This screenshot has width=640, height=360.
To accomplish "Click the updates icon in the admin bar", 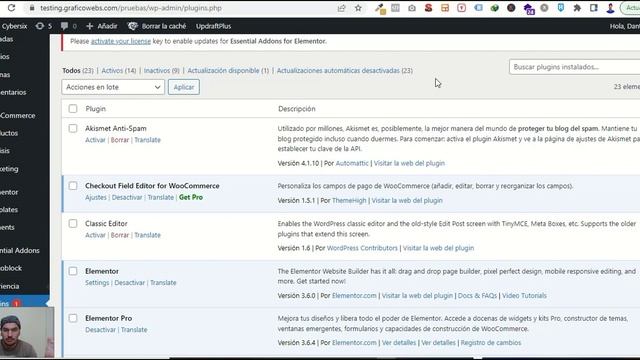I will pos(40,26).
